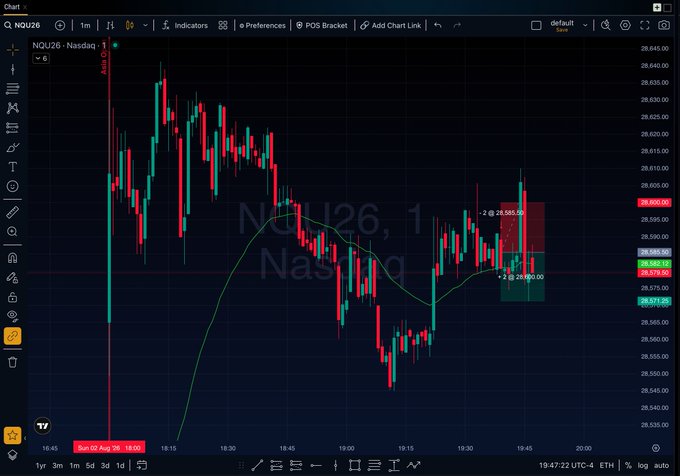This screenshot has width=680, height=476.
Task: Enter fullscreen mode
Action: [x=644, y=25]
